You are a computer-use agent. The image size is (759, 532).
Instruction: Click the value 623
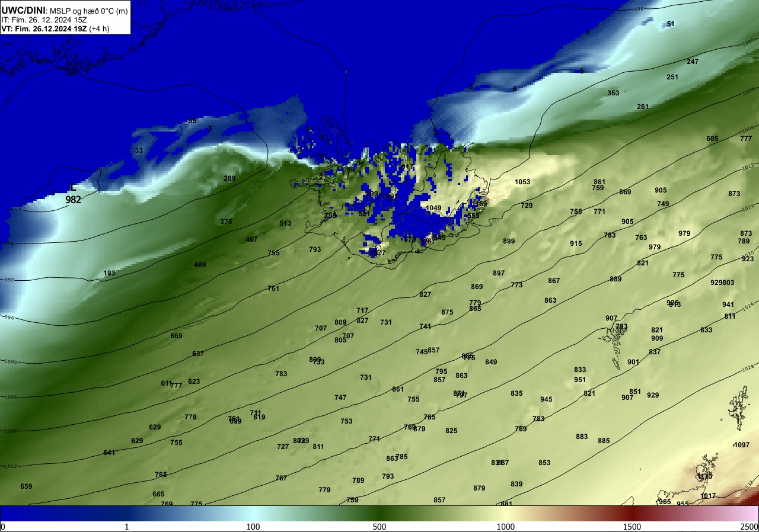click(x=194, y=382)
